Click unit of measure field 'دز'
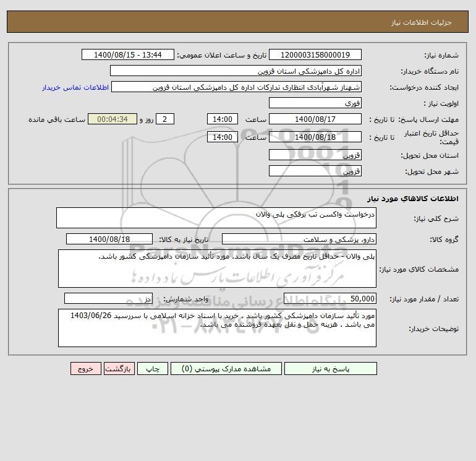 pos(108,298)
